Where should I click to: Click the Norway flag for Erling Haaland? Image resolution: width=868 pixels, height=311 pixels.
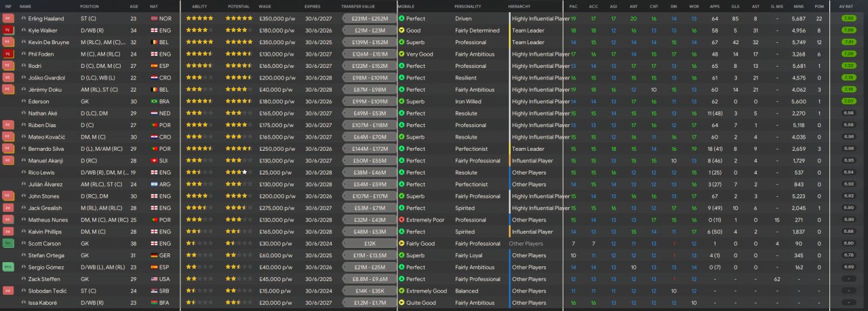tap(153, 18)
